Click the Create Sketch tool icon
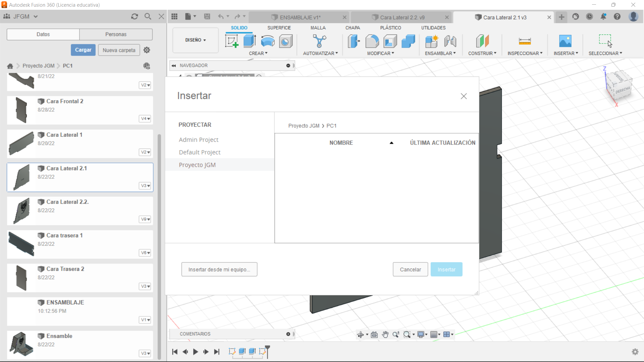644x362 pixels. coord(231,41)
